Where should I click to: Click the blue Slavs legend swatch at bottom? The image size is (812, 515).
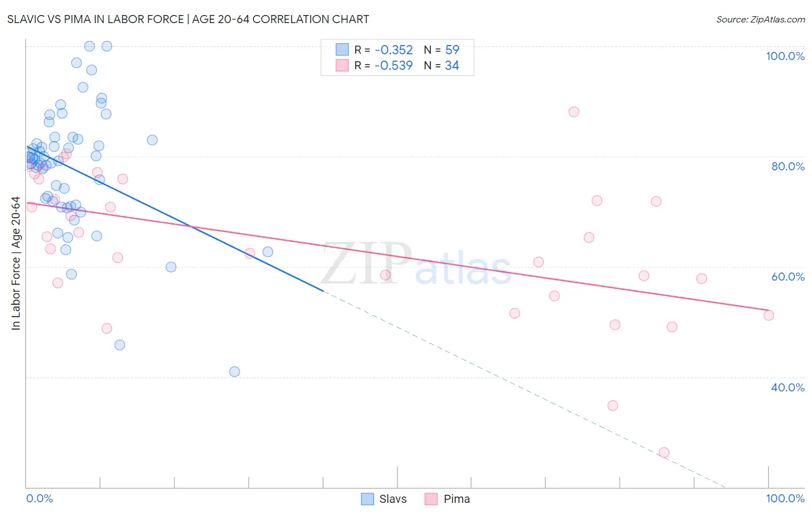(368, 499)
